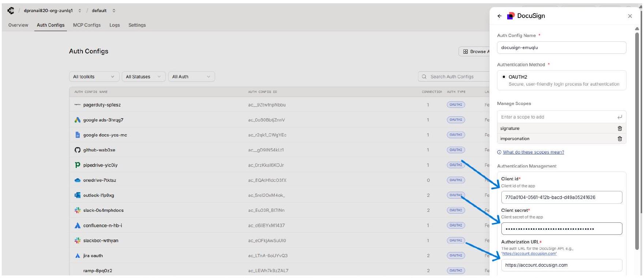
Task: Click the OneDrive cloud icon
Action: tap(77, 180)
